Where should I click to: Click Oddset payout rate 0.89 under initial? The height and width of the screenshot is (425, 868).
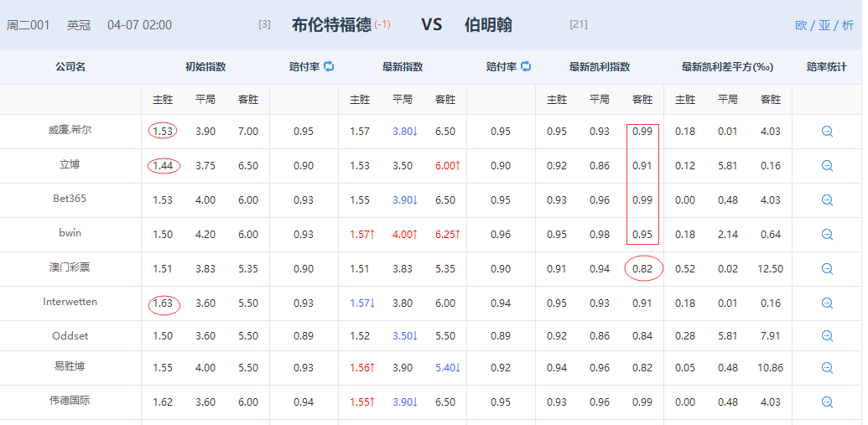tap(304, 336)
